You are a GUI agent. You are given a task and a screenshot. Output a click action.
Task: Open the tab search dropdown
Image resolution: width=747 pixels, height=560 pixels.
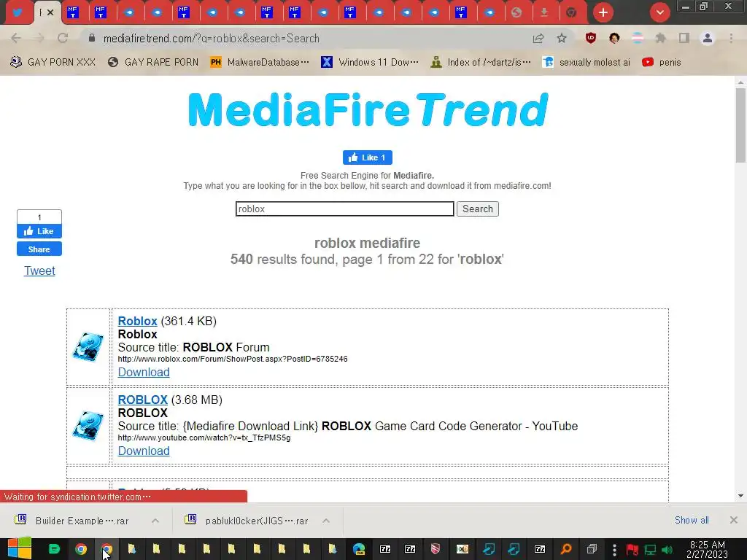pyautogui.click(x=659, y=12)
